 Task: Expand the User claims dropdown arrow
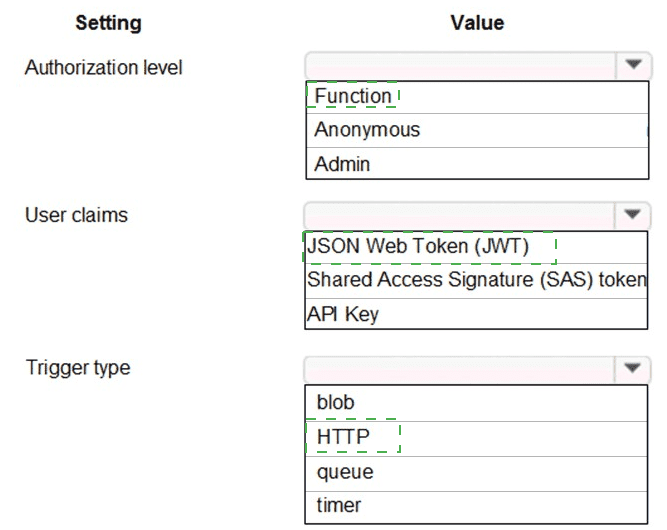click(632, 213)
